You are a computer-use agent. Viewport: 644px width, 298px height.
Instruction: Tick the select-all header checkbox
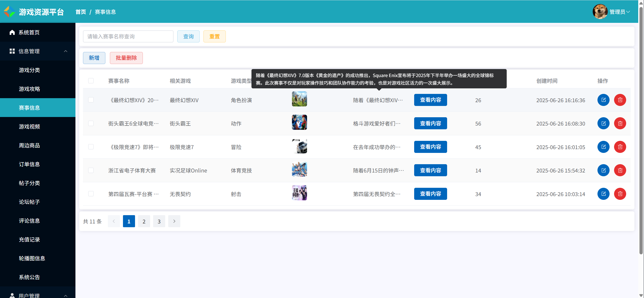click(x=91, y=81)
